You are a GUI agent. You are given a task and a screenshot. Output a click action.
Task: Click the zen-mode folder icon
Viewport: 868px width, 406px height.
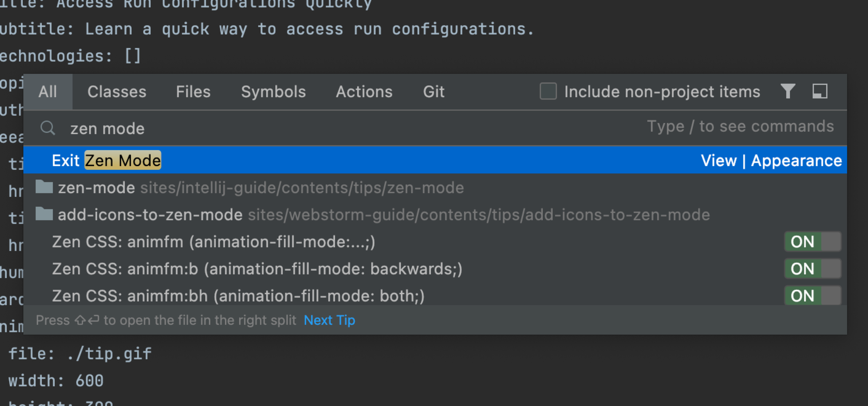44,187
